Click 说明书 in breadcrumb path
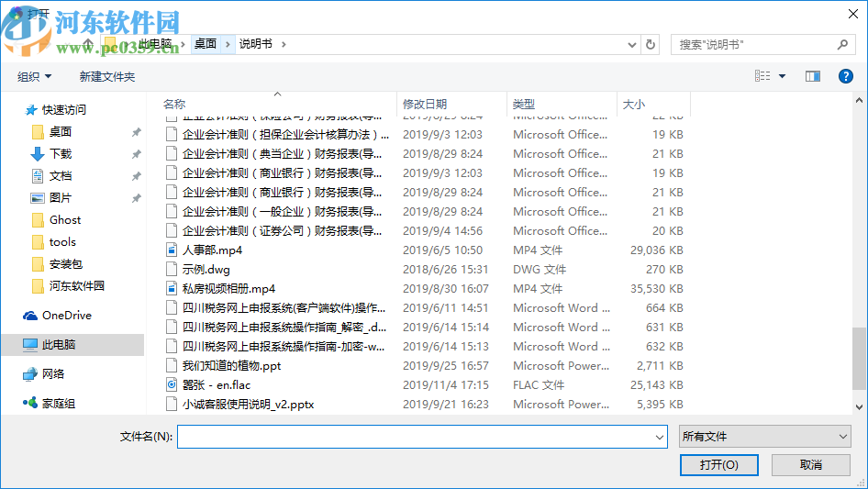 [x=255, y=44]
